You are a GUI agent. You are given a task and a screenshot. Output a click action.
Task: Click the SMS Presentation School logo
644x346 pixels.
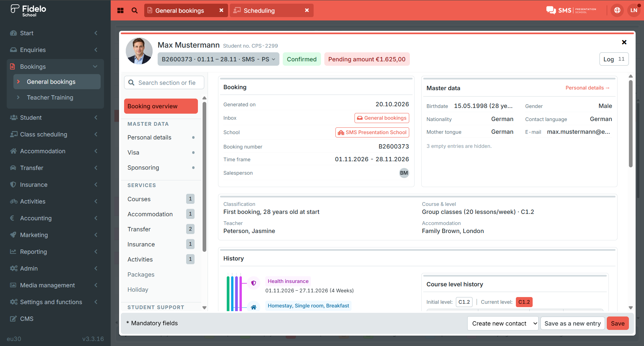pyautogui.click(x=571, y=10)
